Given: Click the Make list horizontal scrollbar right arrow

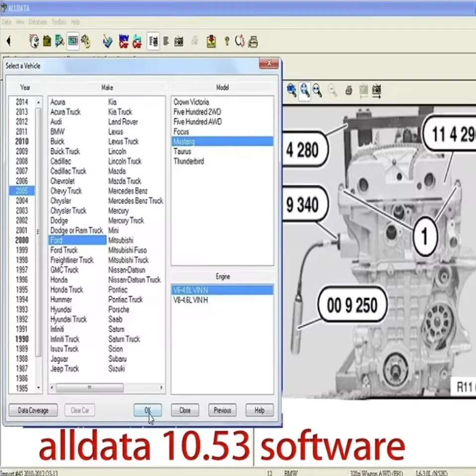Looking at the screenshot, I should click(161, 388).
